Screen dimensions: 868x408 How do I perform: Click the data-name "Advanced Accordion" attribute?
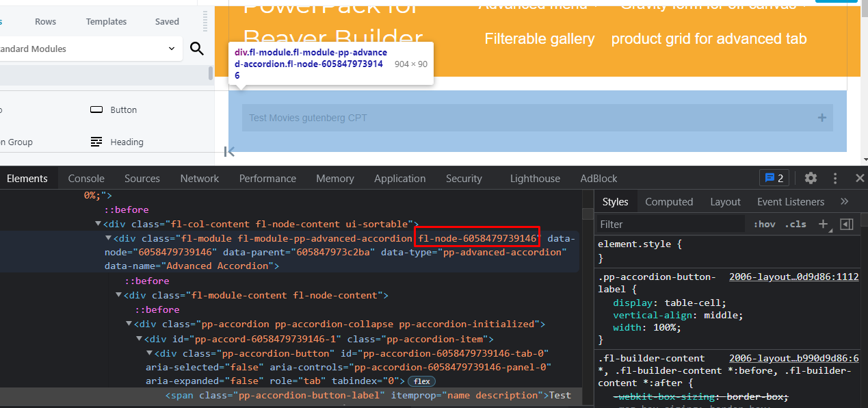click(x=189, y=266)
